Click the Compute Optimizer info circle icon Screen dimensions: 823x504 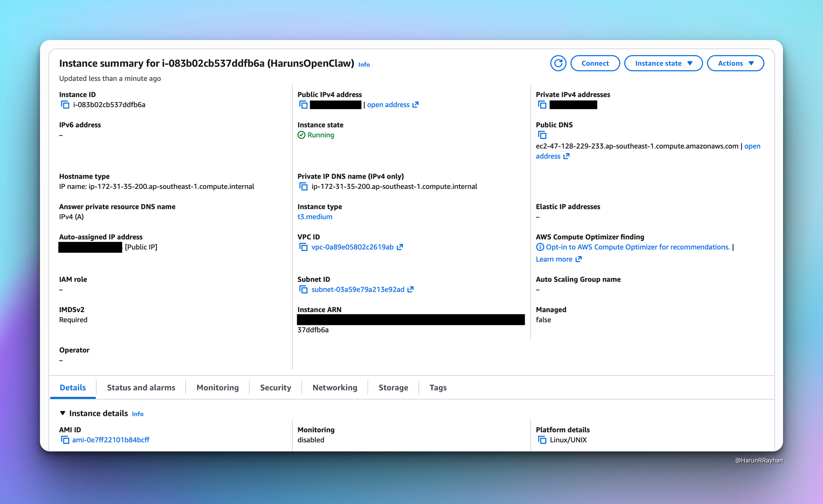[540, 247]
